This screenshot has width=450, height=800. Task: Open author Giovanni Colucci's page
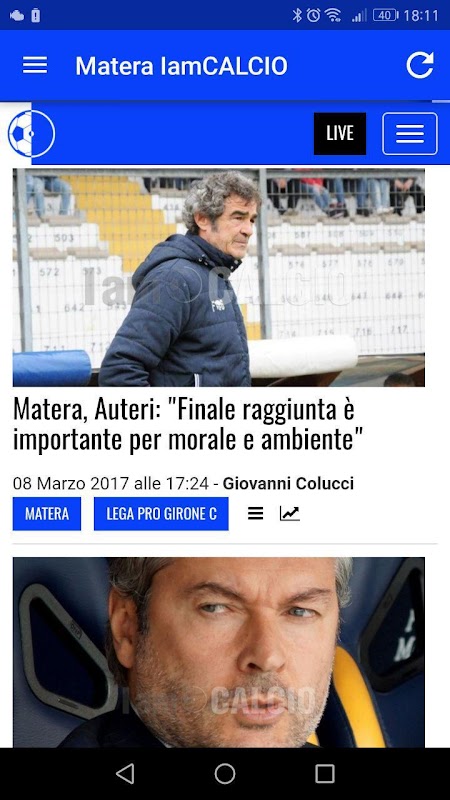[288, 483]
